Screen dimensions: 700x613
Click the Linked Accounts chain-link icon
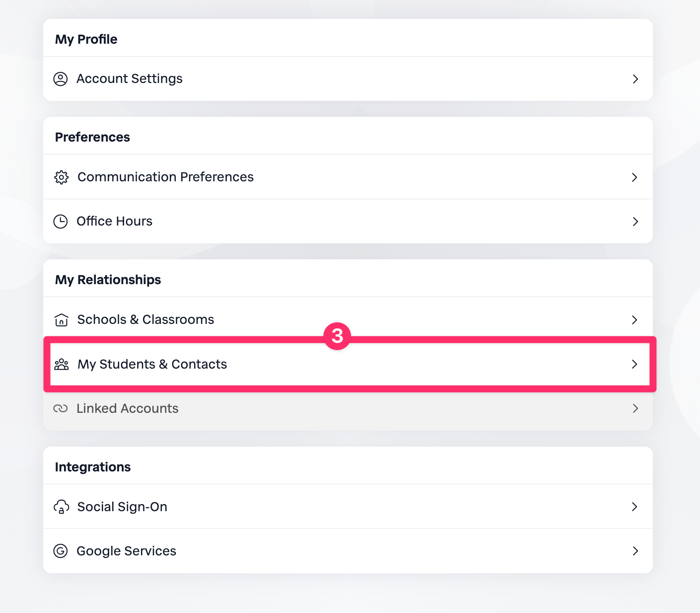tap(61, 409)
